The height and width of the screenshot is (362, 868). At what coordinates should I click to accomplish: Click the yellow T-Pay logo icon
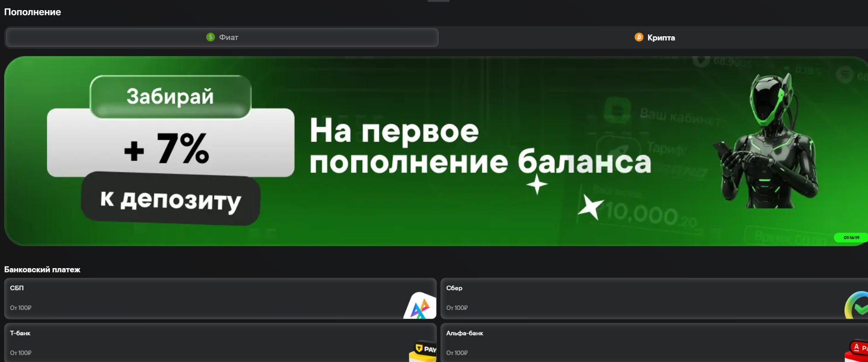[x=422, y=351]
